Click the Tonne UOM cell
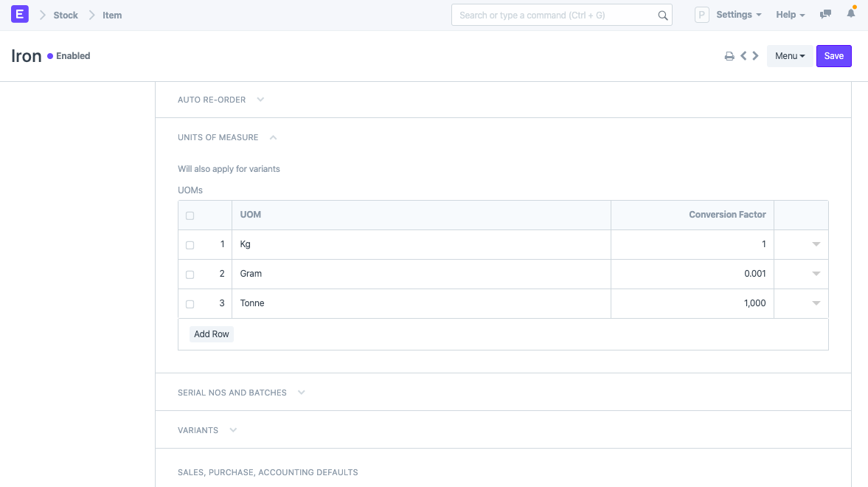This screenshot has width=868, height=487. (x=421, y=303)
